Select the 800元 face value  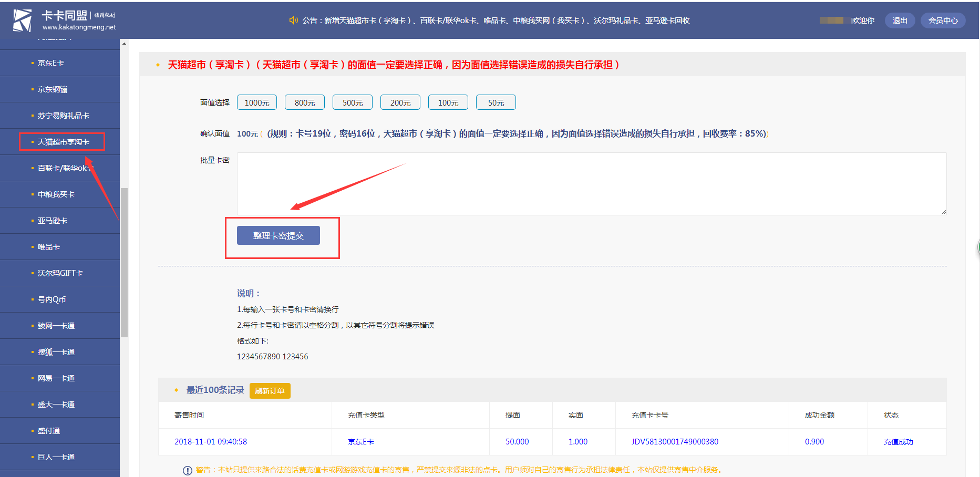pos(305,102)
